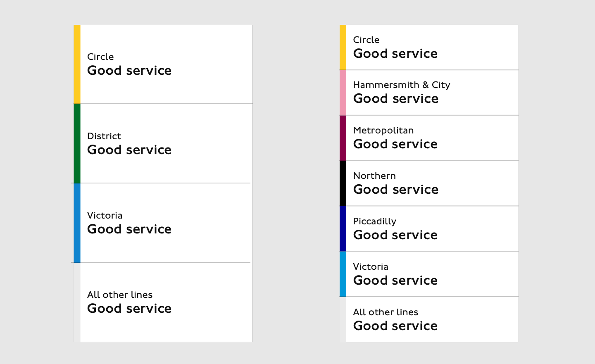Viewport: 595px width, 364px height.
Task: Open All other lines in the left panel
Action: (x=163, y=302)
